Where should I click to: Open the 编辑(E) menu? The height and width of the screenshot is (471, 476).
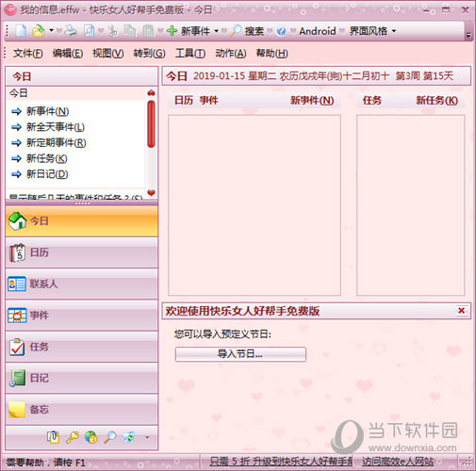(68, 54)
